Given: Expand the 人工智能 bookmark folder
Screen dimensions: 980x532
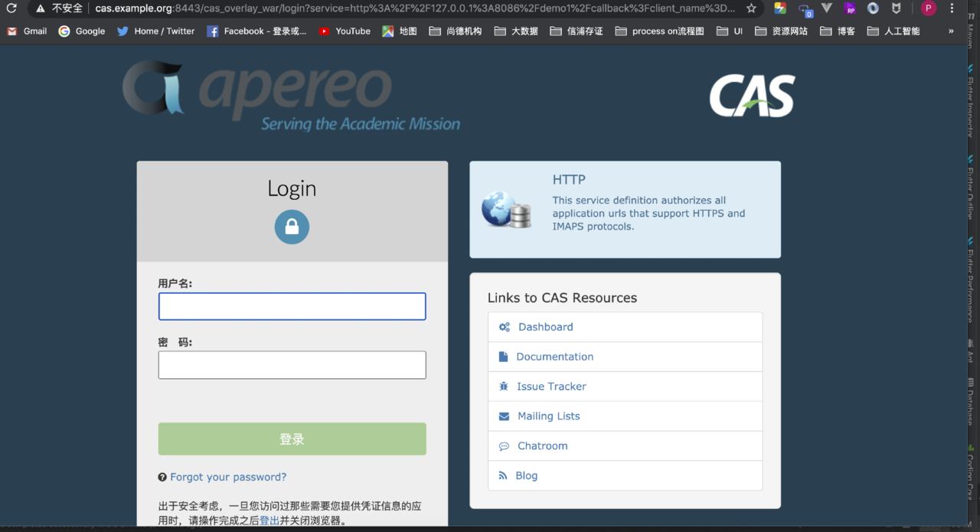Looking at the screenshot, I should (x=893, y=31).
